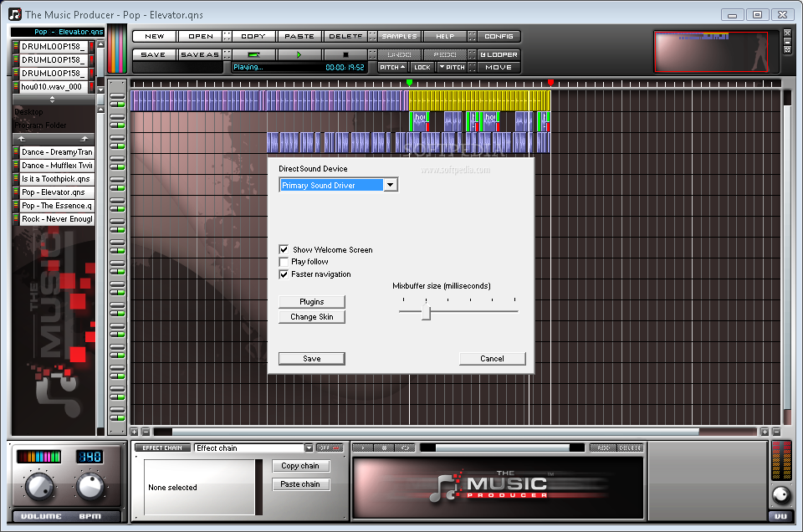Click the plus zoom icon left of the timeline scrollbar
The image size is (803, 532).
point(135,432)
